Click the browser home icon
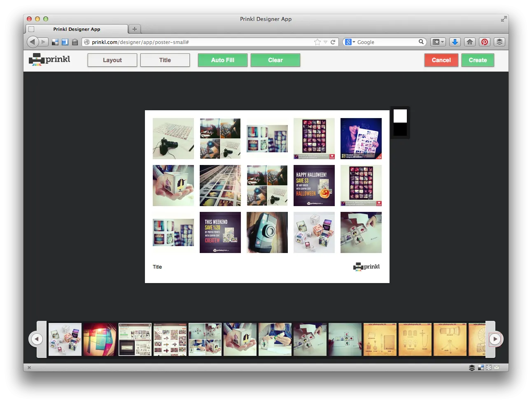This screenshot has width=532, height=404. coord(469,42)
